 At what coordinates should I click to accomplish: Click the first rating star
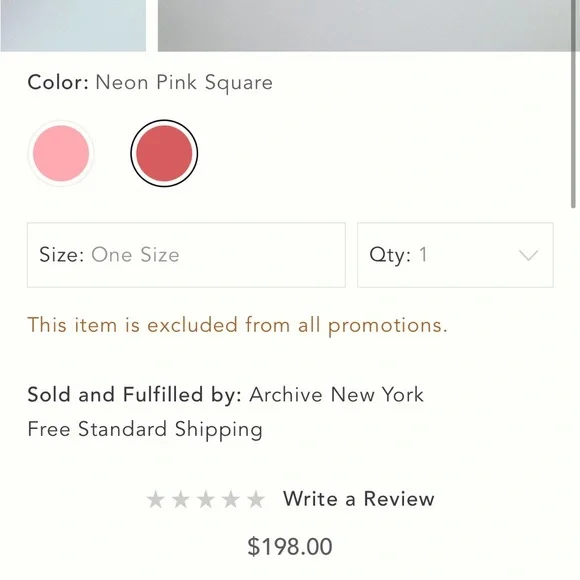pos(155,500)
